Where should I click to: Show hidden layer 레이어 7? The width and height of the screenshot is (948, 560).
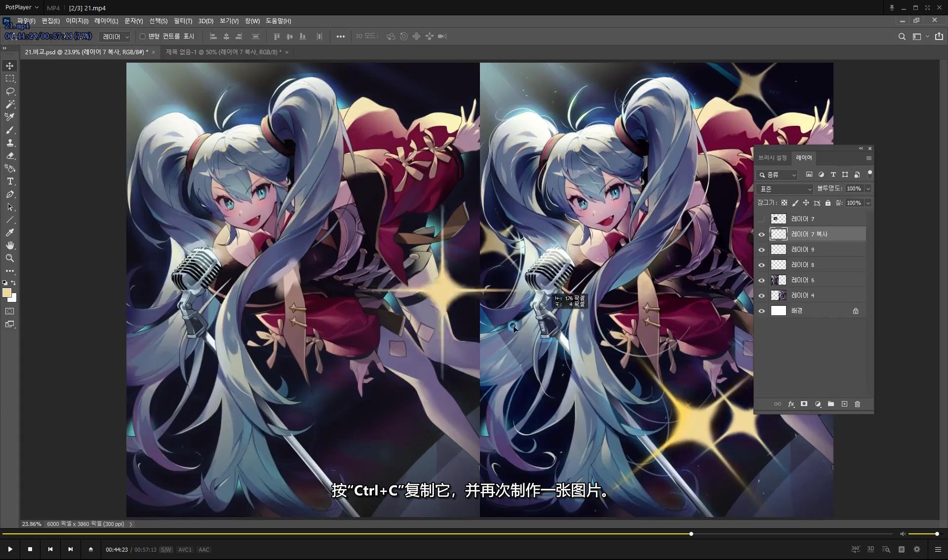pyautogui.click(x=761, y=219)
